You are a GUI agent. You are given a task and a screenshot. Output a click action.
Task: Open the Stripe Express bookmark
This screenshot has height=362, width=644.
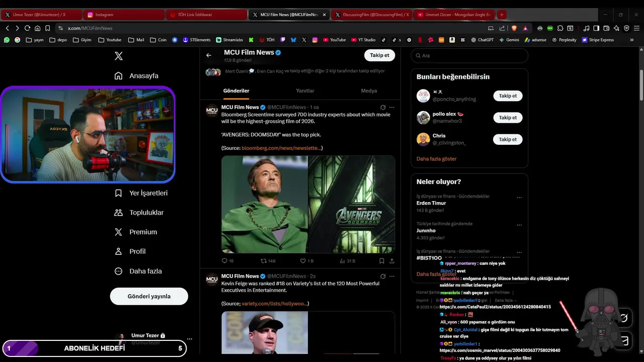point(598,40)
